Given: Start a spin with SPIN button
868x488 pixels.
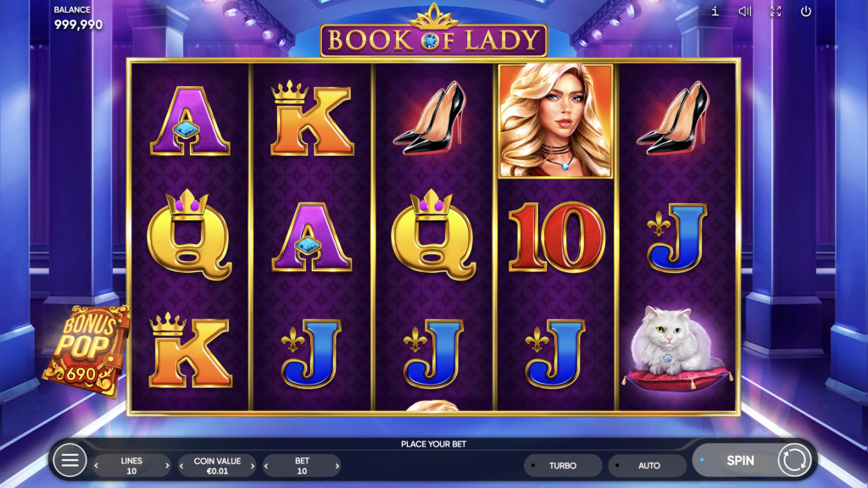Looking at the screenshot, I should pyautogui.click(x=740, y=460).
